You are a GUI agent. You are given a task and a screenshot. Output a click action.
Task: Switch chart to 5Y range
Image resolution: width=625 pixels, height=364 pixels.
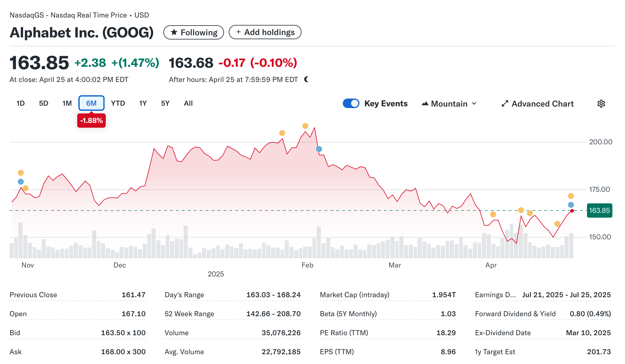point(165,103)
